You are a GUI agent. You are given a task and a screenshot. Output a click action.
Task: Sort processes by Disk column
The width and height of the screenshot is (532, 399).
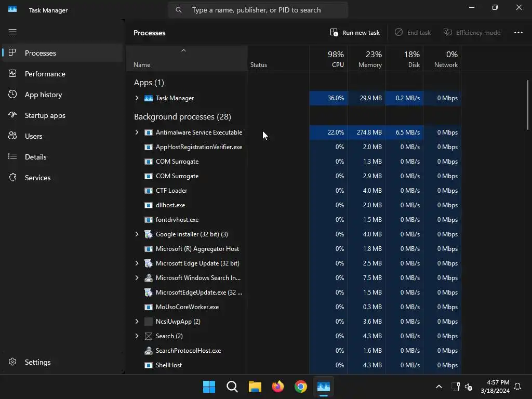point(404,58)
